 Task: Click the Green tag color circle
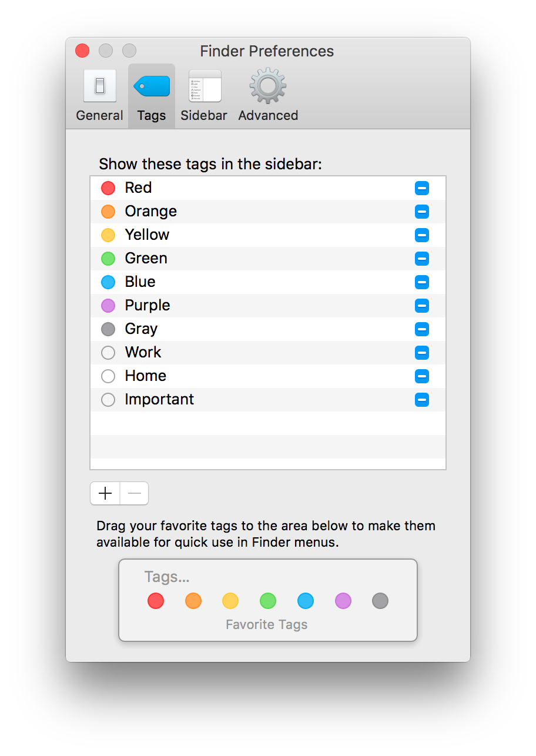(x=108, y=258)
